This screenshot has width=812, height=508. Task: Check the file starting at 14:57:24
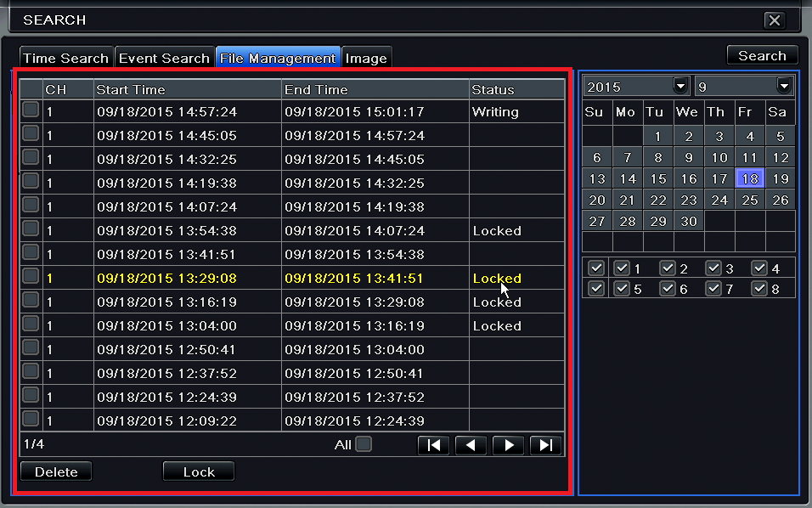[31, 110]
